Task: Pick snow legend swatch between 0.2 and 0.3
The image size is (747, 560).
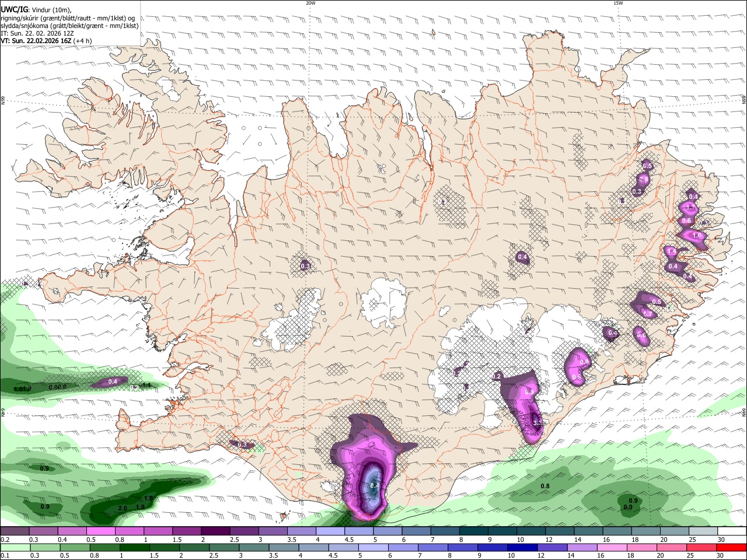Action: [15, 531]
